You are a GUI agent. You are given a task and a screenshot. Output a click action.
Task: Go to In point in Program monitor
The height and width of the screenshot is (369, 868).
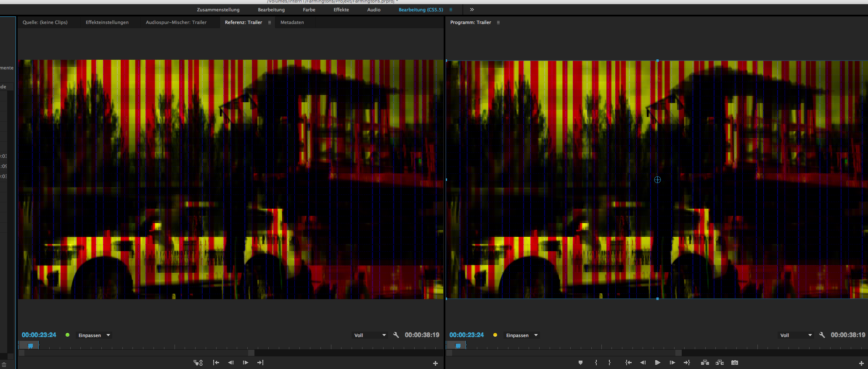coord(628,362)
